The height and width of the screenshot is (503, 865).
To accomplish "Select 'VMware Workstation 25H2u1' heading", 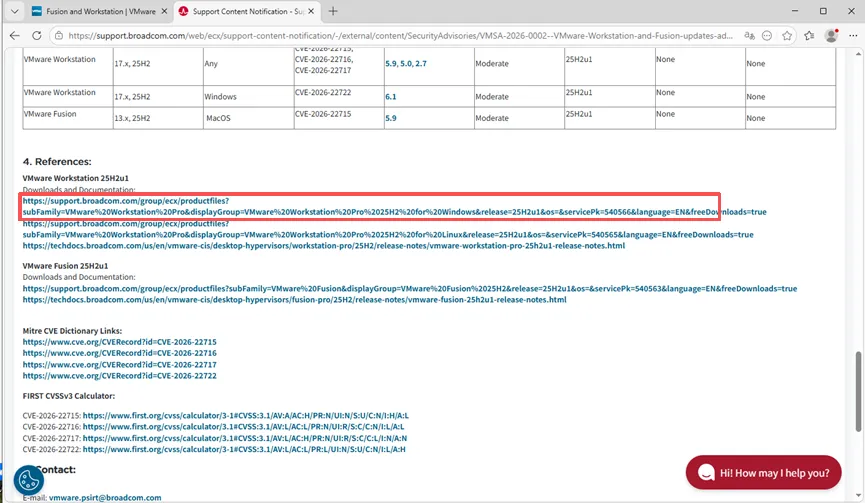I will (x=76, y=178).
